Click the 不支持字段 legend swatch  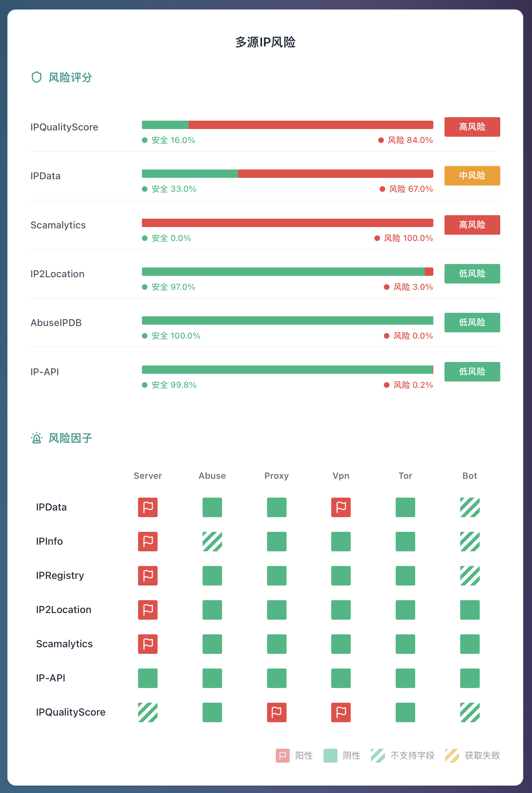[x=378, y=756]
